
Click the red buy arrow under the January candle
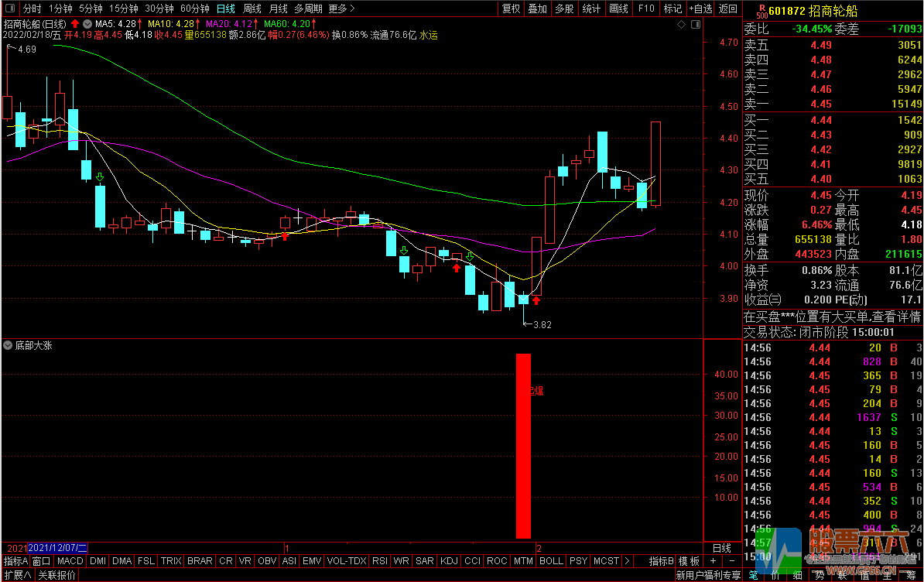[285, 236]
